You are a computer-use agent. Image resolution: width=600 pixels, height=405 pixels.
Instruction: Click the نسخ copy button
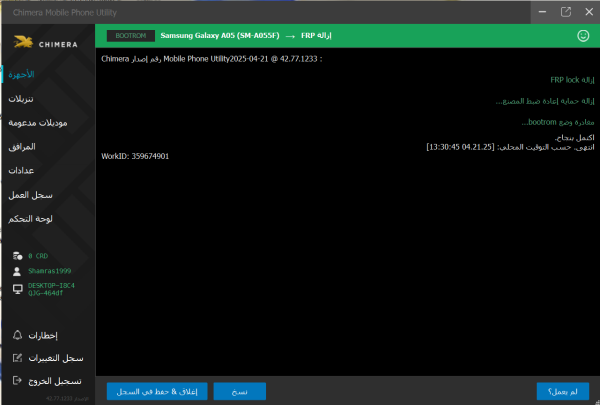pyautogui.click(x=240, y=391)
